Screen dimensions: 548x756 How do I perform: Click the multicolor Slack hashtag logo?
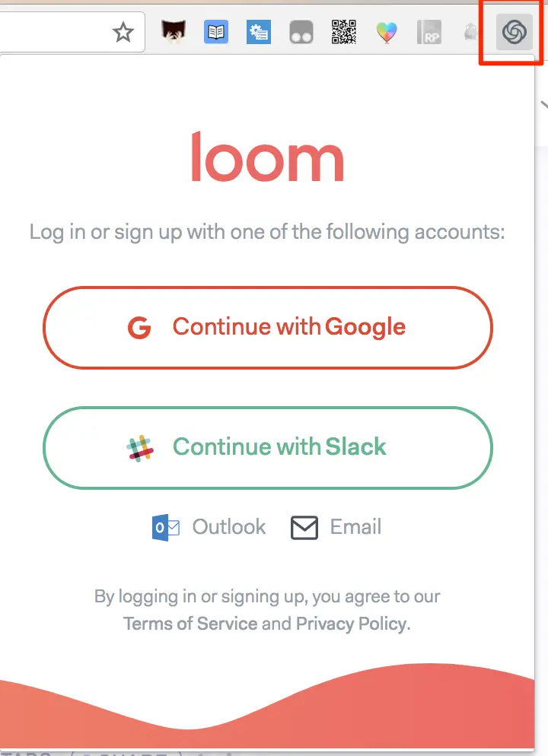tap(140, 449)
